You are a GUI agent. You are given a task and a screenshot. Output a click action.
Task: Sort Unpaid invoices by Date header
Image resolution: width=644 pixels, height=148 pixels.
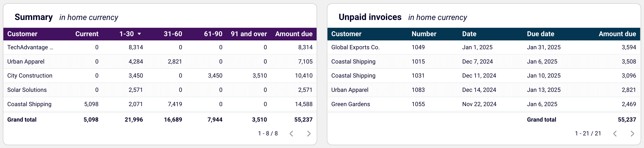tap(469, 34)
